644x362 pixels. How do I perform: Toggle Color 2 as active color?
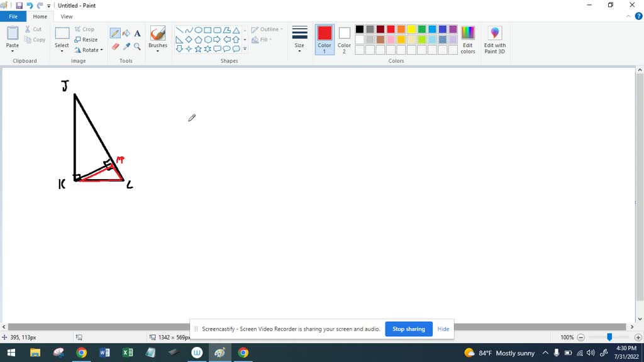[344, 39]
